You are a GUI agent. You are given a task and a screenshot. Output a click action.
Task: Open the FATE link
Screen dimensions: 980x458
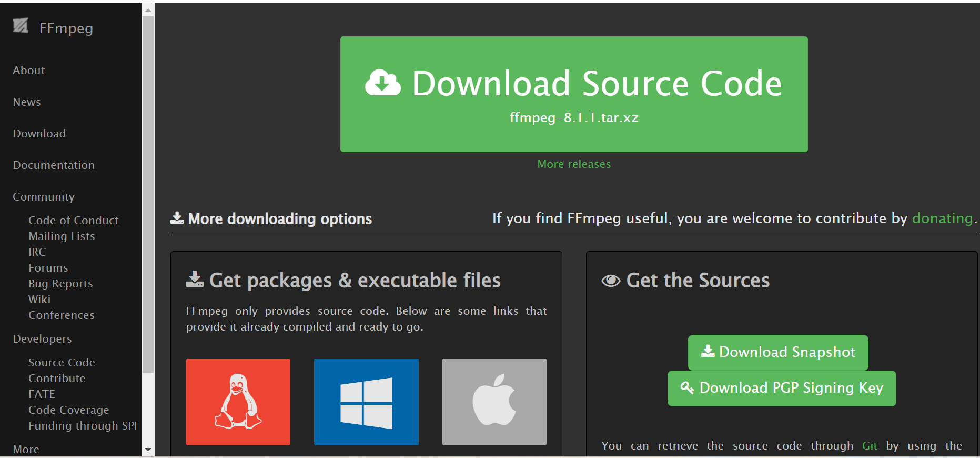pos(42,394)
